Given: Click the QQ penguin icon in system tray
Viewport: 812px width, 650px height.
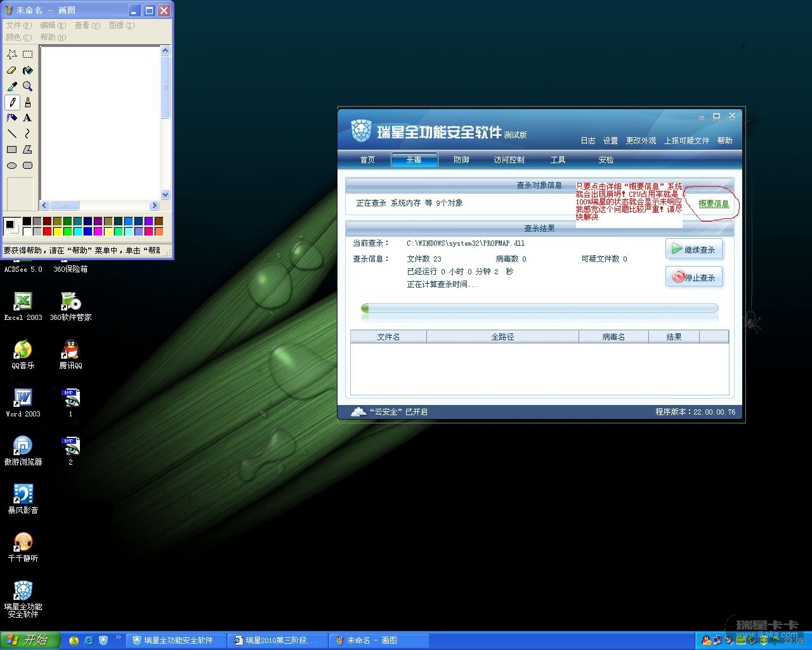Looking at the screenshot, I should [x=707, y=640].
